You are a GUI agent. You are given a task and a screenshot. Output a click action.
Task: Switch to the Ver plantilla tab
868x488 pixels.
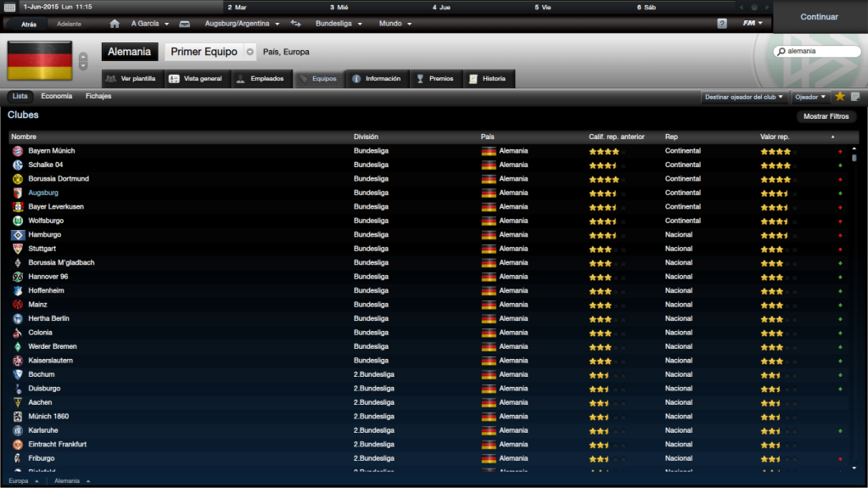click(x=132, y=79)
